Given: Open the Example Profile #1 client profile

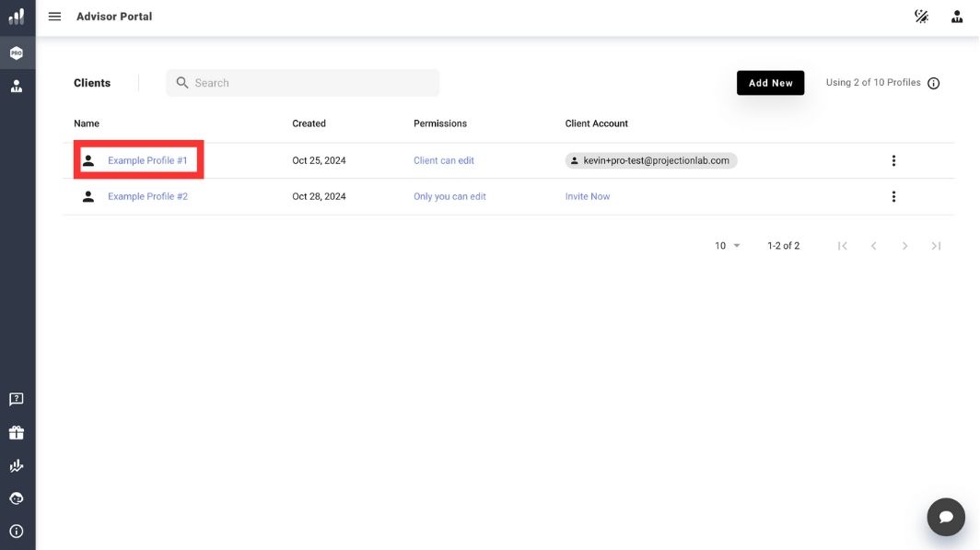Looking at the screenshot, I should point(148,158).
